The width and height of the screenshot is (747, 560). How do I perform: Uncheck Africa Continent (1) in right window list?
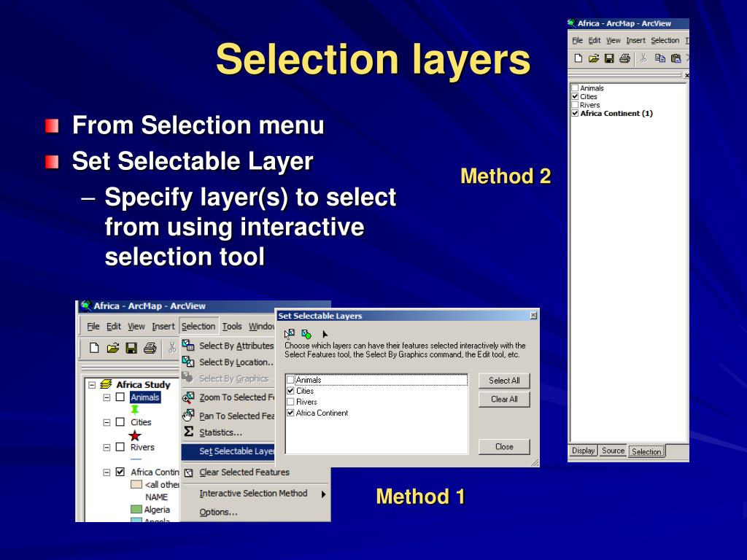click(575, 113)
